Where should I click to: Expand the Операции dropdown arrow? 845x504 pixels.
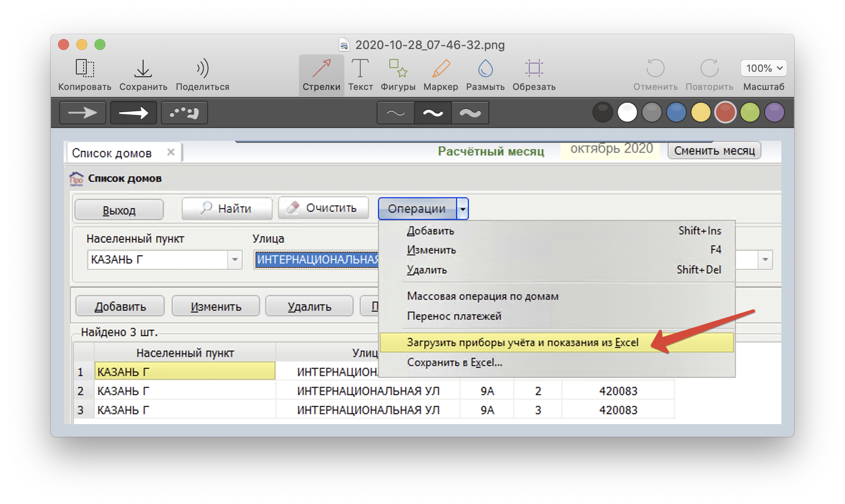tap(462, 209)
